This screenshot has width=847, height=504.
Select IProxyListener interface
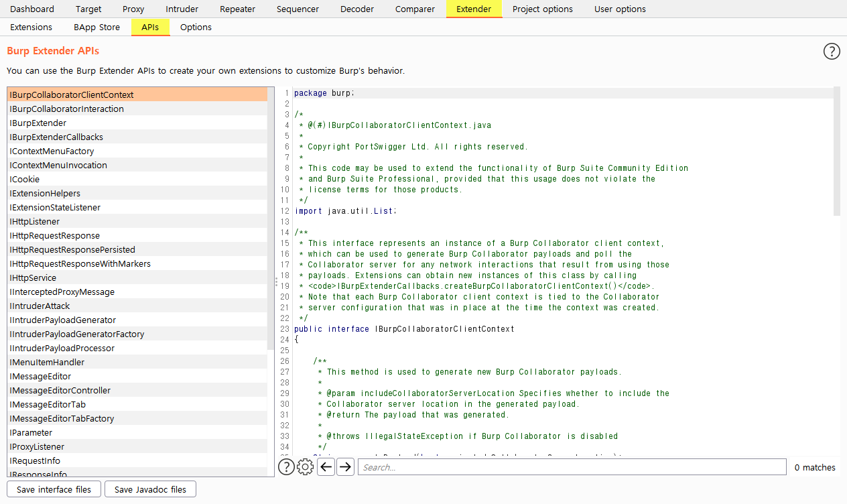(137, 446)
